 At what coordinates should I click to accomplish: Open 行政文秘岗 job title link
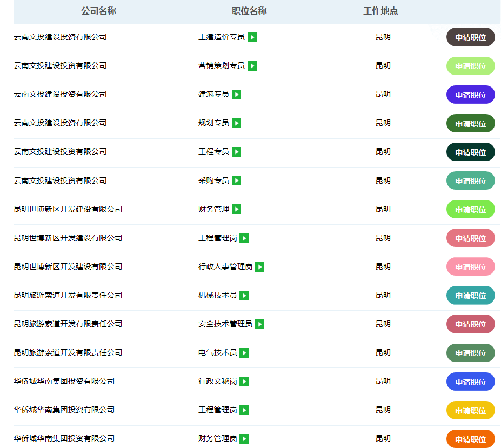click(217, 382)
